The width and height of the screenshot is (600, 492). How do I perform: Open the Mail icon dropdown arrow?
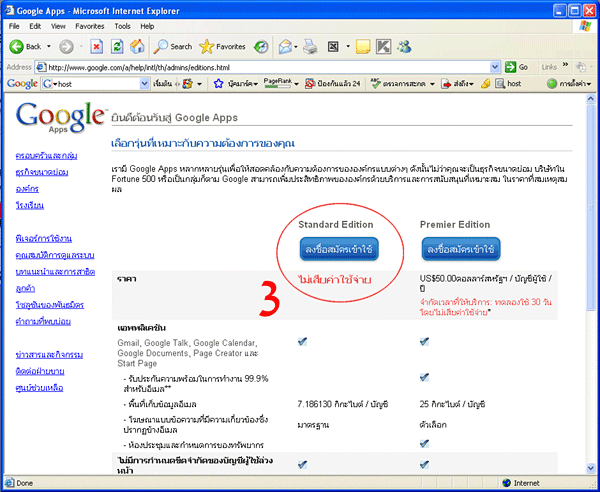click(296, 46)
